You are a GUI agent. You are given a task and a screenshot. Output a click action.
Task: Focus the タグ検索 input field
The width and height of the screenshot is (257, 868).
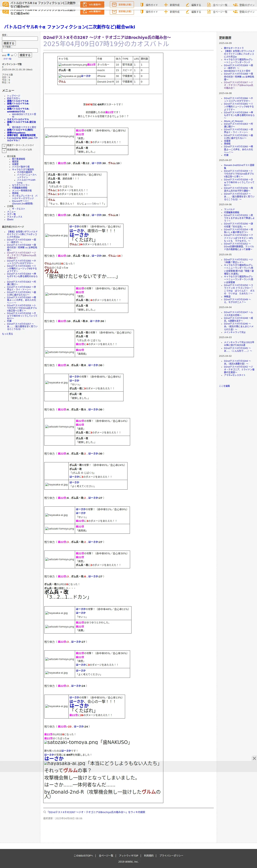pos(20,50)
